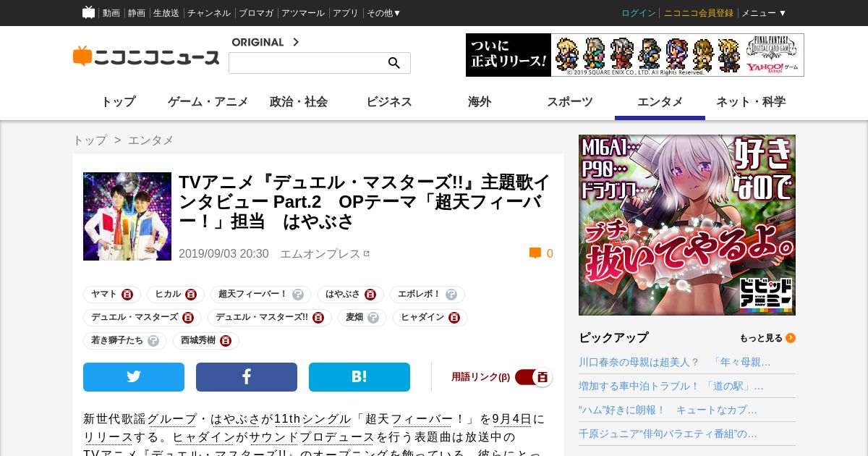868x456 pixels.
Task: Select the スポーツ navigation tab
Action: 570,102
